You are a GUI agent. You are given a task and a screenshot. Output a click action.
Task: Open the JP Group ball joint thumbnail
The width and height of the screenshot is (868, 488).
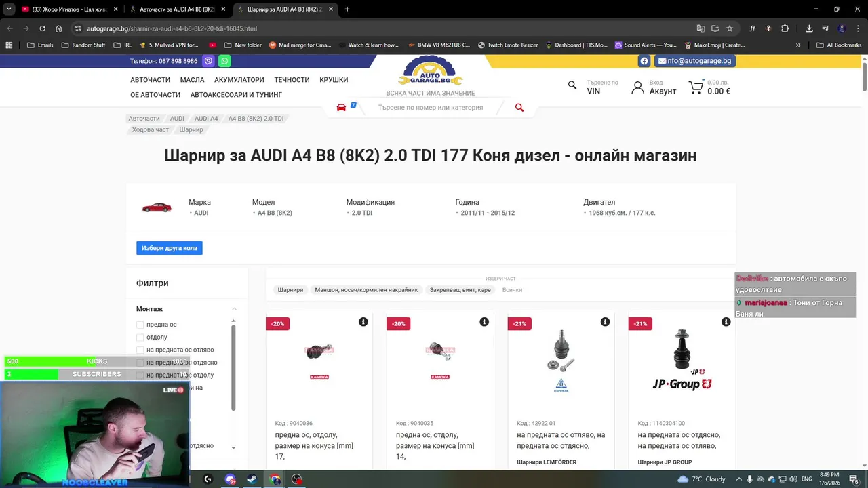[682, 361]
